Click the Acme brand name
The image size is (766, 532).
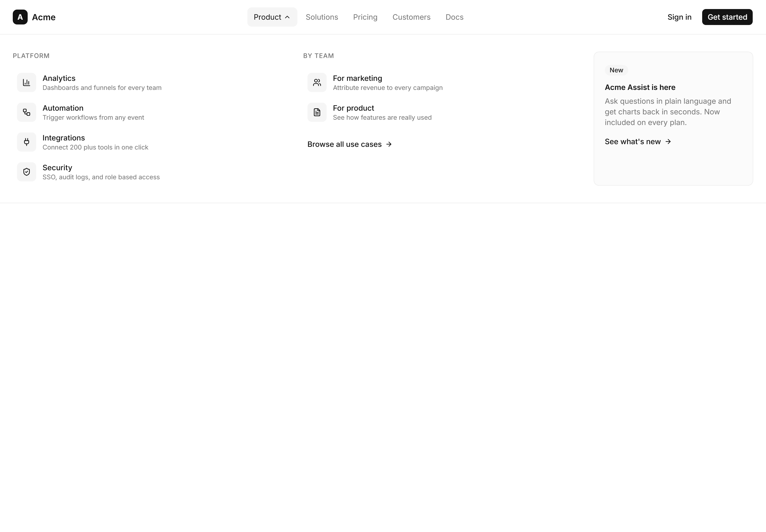44,17
